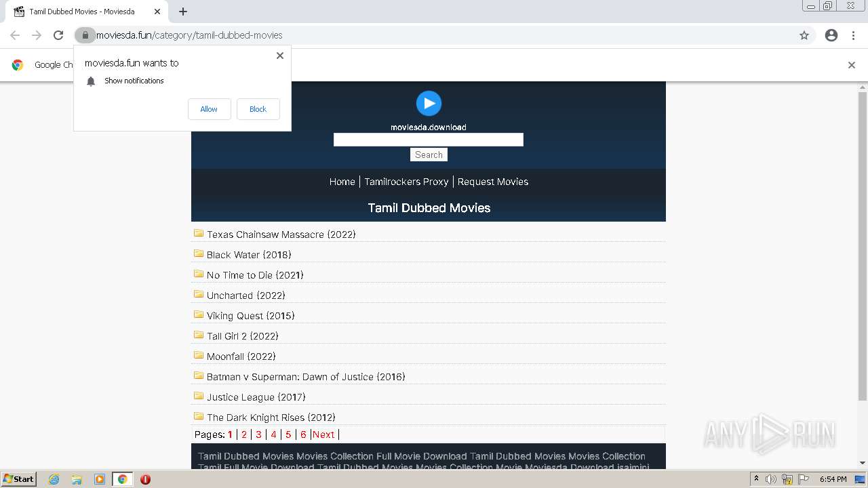Click the Chrome taskbar icon

122,479
